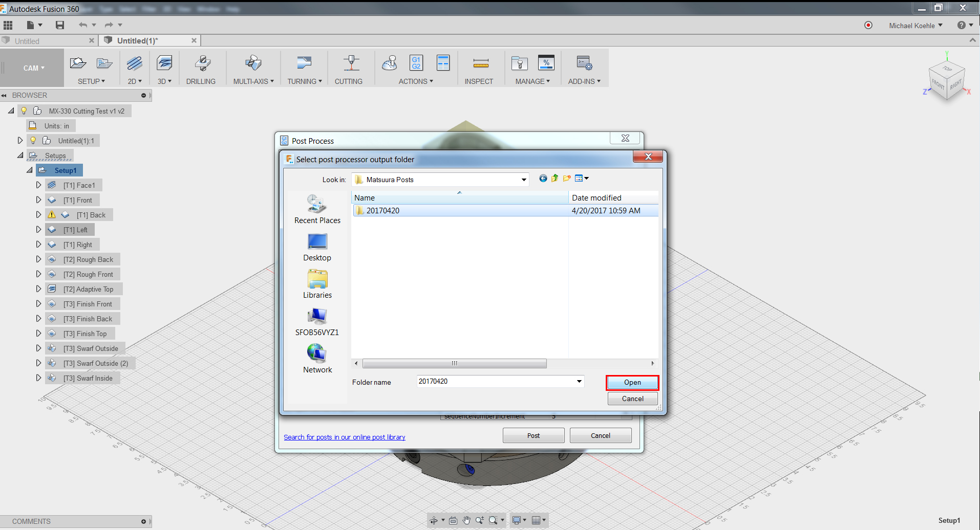Click the Save disk icon
Viewport: 980px width, 530px height.
pyautogui.click(x=60, y=25)
